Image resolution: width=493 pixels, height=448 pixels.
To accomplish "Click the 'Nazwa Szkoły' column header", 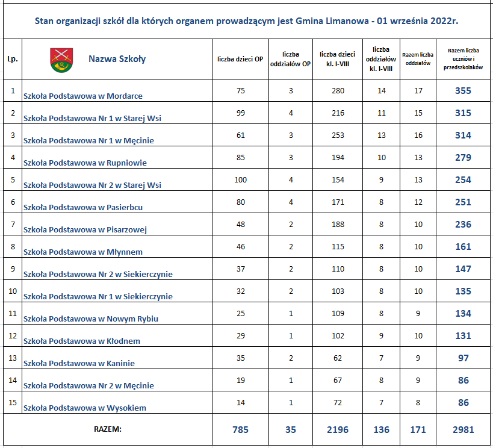I will [117, 59].
